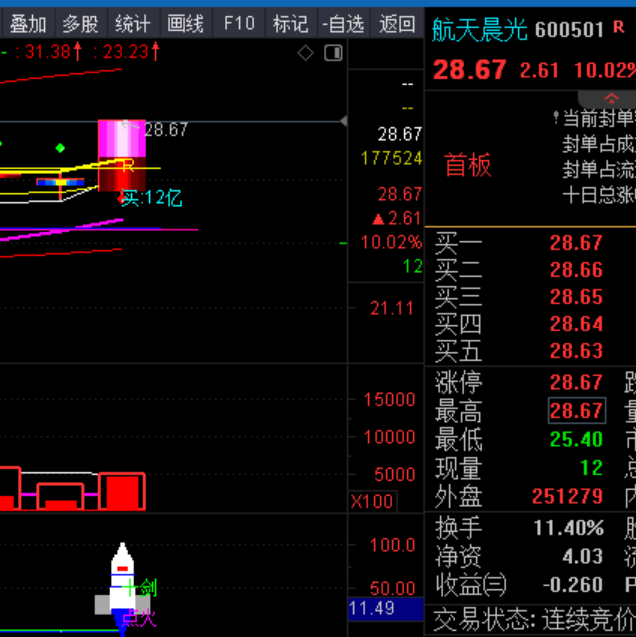The height and width of the screenshot is (637, 636).
Task: Click the red 10.02% change on axis
Action: click(x=392, y=242)
